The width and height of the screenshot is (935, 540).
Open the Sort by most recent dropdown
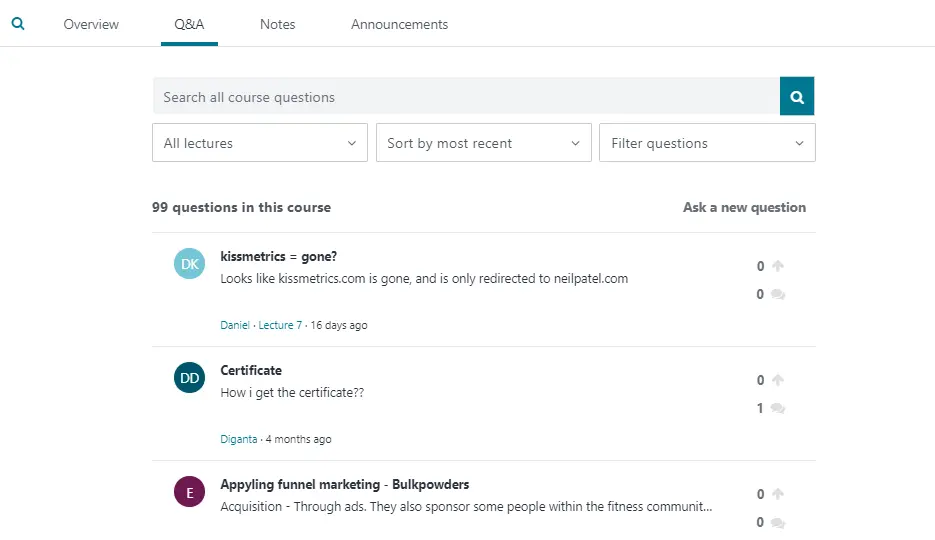(x=483, y=143)
